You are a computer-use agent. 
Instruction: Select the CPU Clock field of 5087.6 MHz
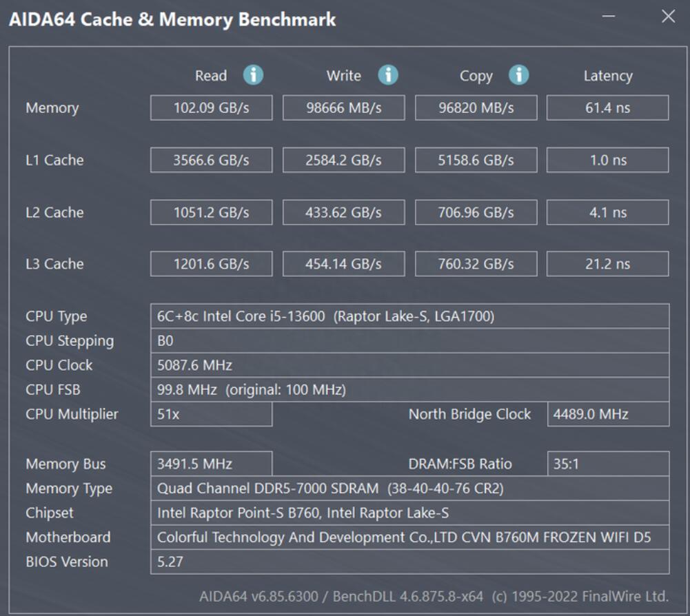(410, 365)
